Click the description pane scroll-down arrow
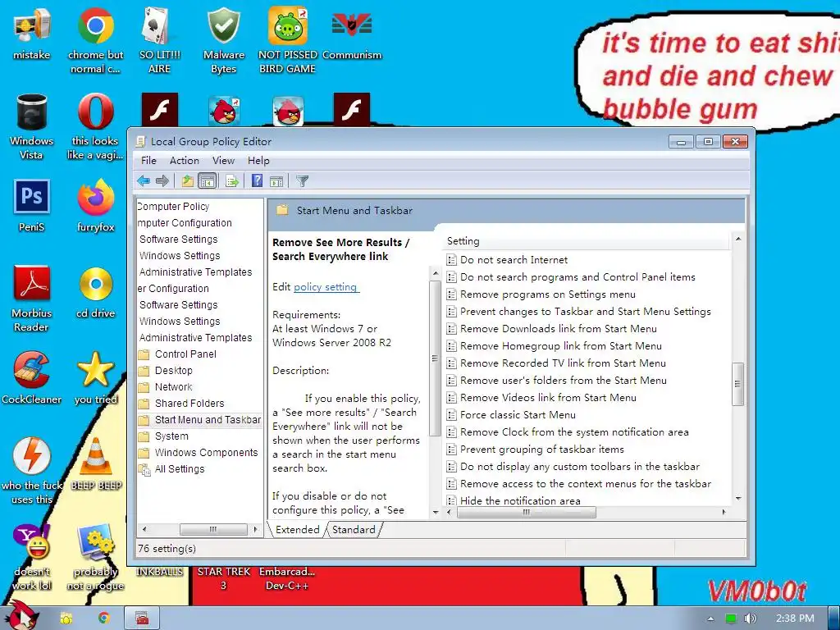Image resolution: width=840 pixels, height=630 pixels. (x=435, y=512)
